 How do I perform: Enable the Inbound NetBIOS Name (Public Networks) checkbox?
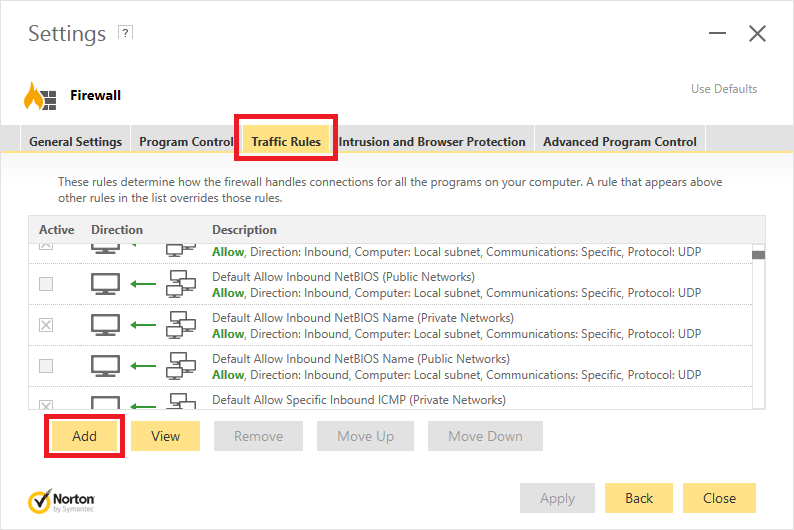(46, 366)
